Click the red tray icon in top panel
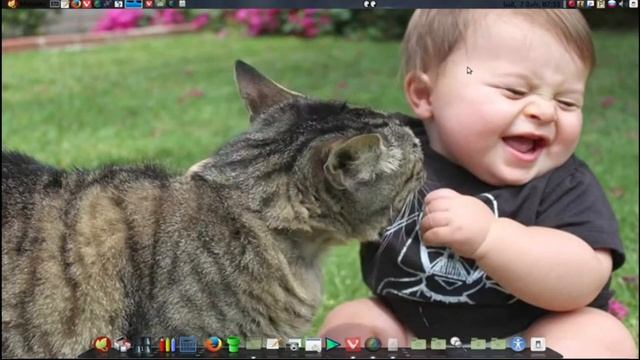This screenshot has height=360, width=640. (572, 4)
